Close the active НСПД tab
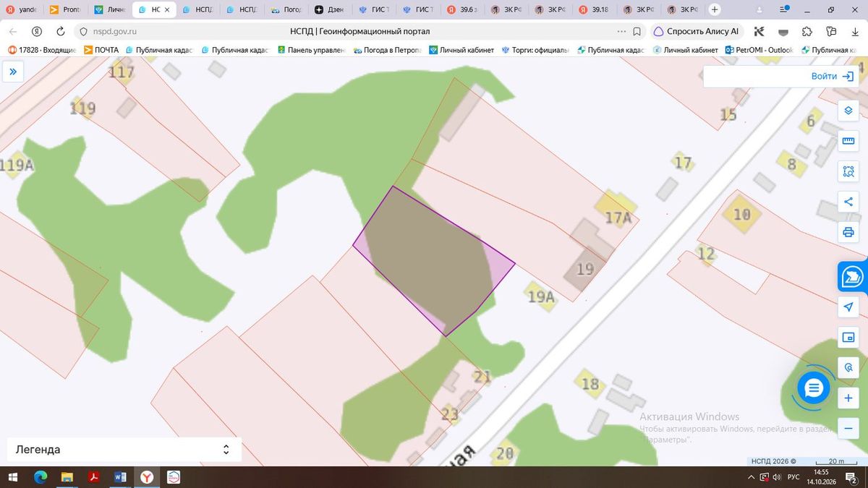Viewport: 868px width, 488px height. point(166,10)
